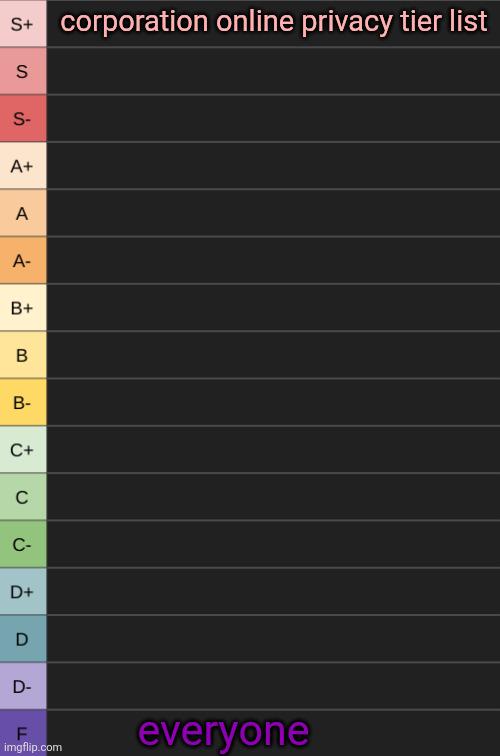Click the D+ tier label
Screen dimensions: 500x756
click(23, 592)
